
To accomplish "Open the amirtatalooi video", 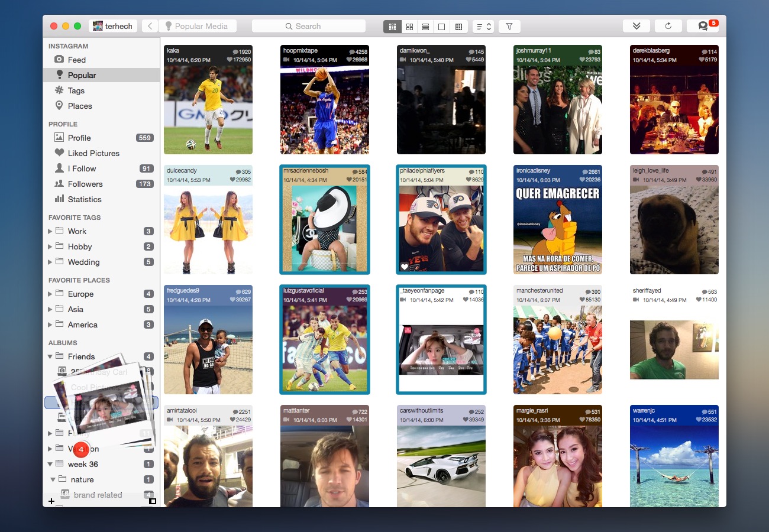I will coord(208,456).
